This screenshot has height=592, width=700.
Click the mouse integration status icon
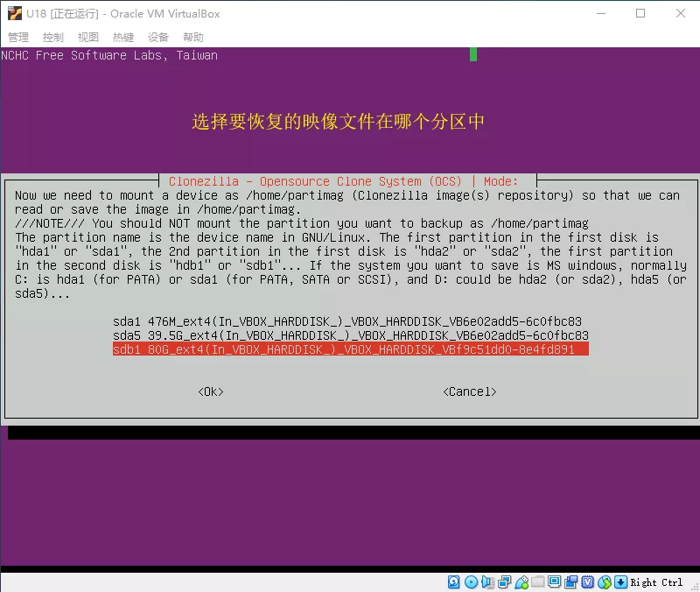tap(605, 582)
